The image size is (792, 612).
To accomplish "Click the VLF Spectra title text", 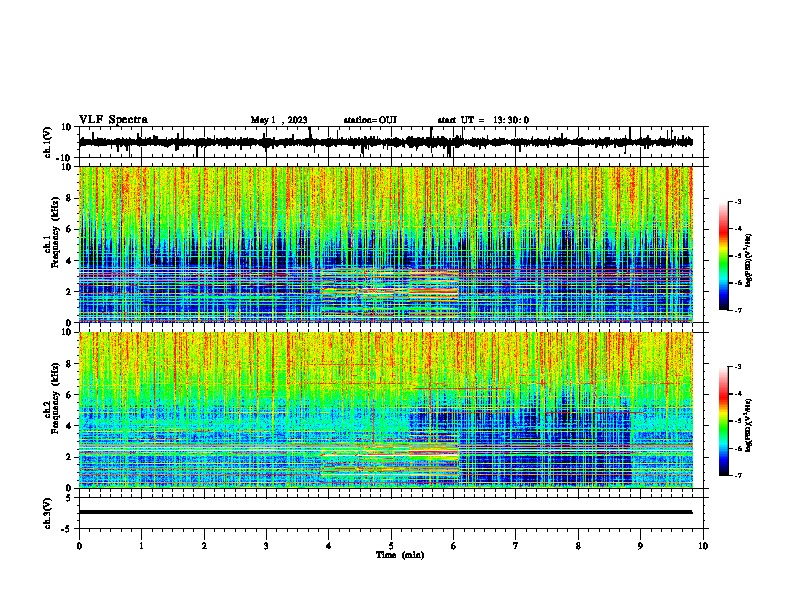I will [113, 119].
